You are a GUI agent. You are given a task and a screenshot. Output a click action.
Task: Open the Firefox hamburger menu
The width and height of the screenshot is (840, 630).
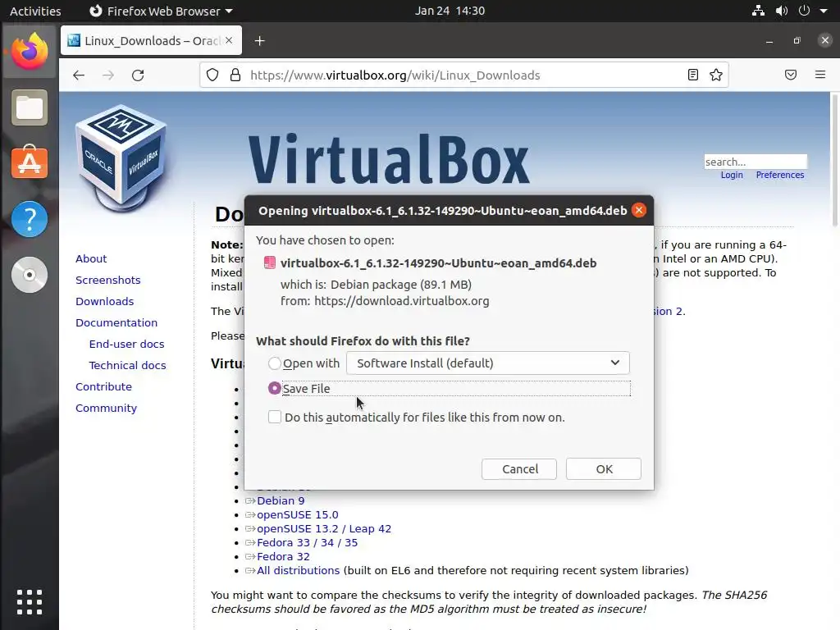(x=820, y=75)
